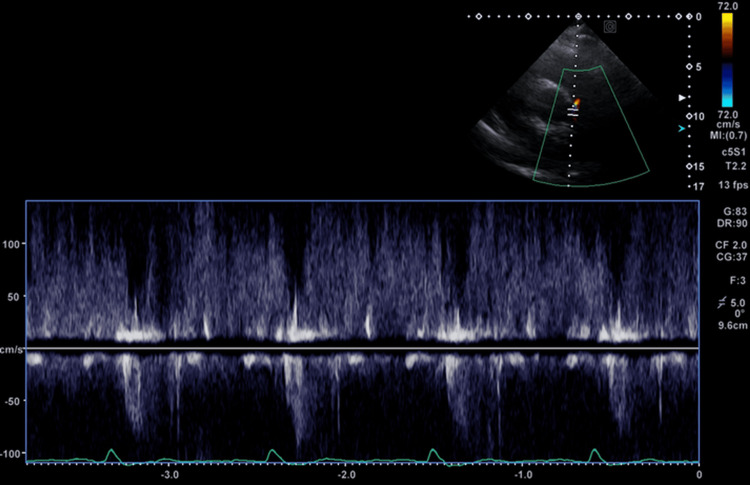Viewport: 750px width, 485px height.
Task: Click the CF 2.0 color frequency value
Action: pyautogui.click(x=731, y=245)
